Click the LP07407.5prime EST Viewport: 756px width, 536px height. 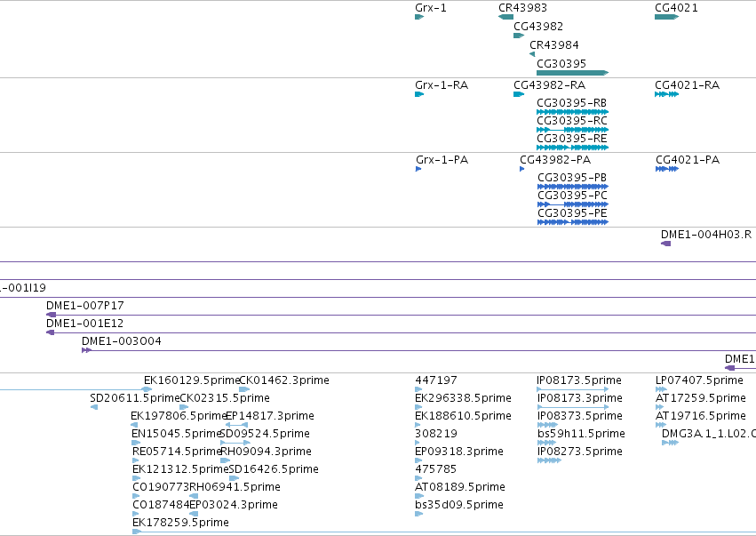661,389
